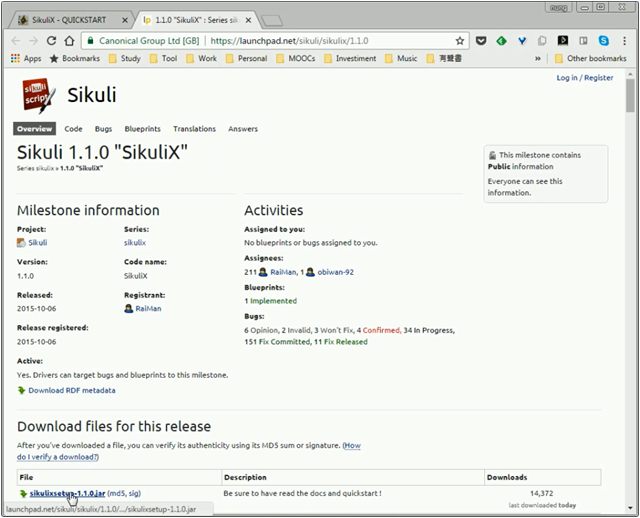The width and height of the screenshot is (640, 518).
Task: Click the black terminal-style extension icon
Action: tap(563, 40)
